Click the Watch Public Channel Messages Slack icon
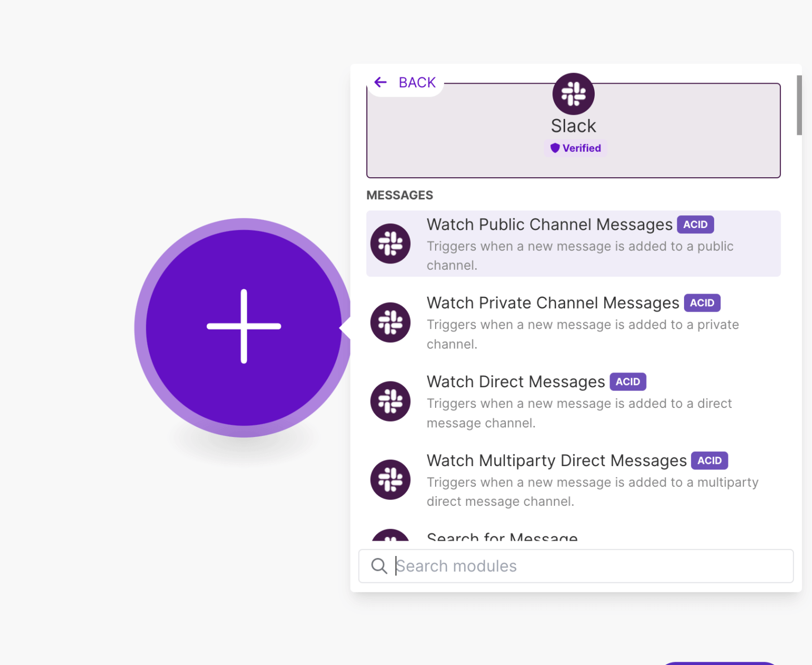This screenshot has height=665, width=812. click(390, 243)
